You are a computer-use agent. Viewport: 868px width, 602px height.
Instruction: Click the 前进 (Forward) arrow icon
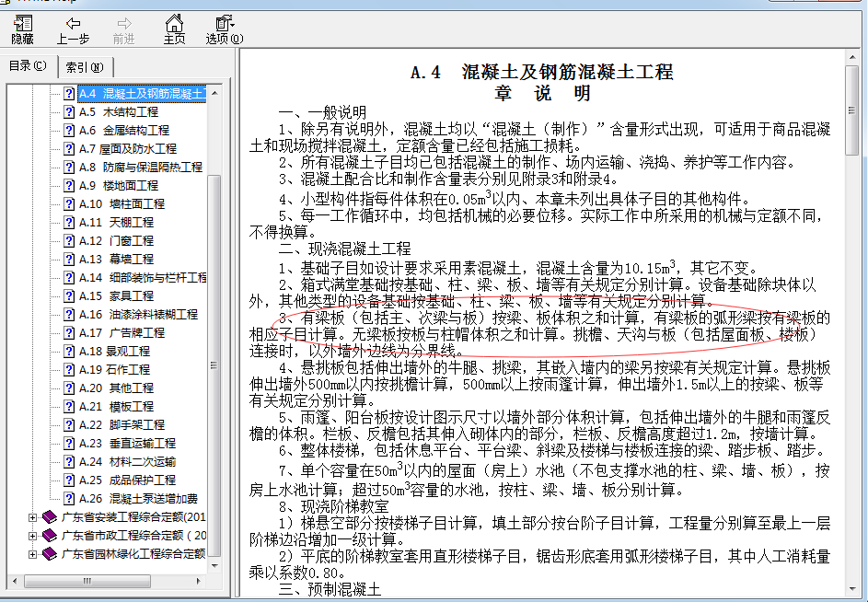click(124, 23)
